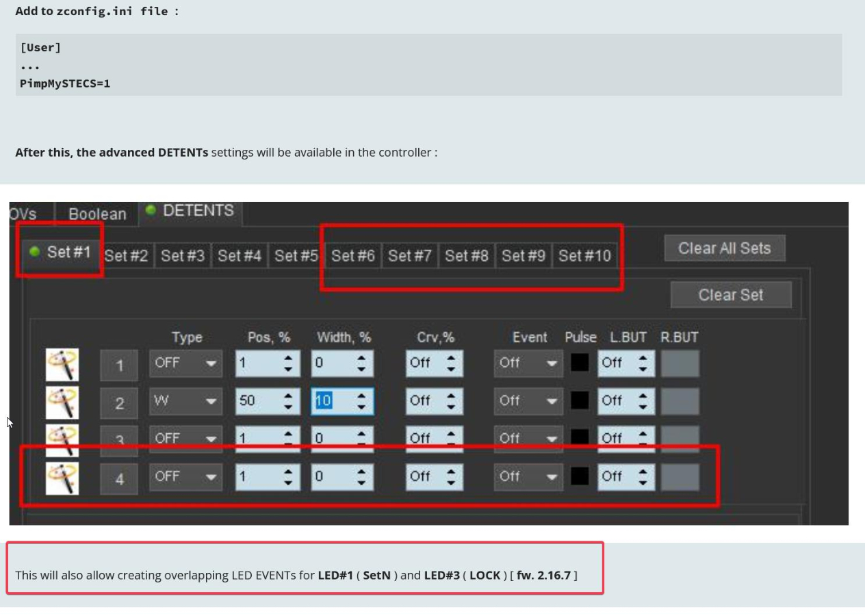
Task: Switch to the Boolean tab
Action: pos(97,214)
